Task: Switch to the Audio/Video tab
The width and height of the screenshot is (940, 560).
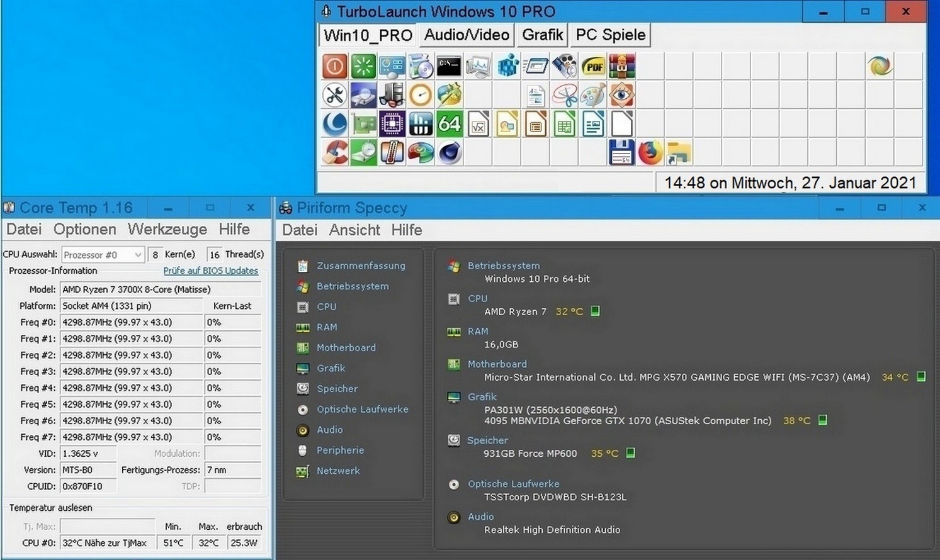Action: coord(467,35)
